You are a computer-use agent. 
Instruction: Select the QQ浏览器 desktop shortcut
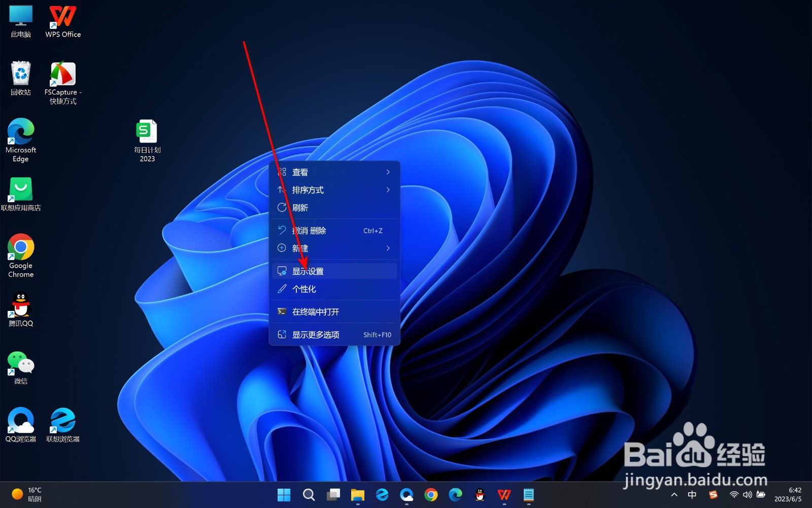pyautogui.click(x=21, y=425)
